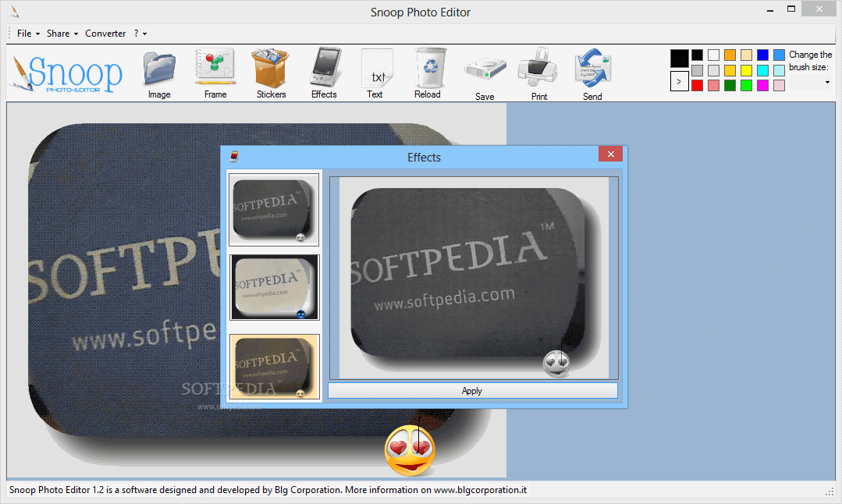The height and width of the screenshot is (504, 842).
Task: Pick the peach beige color swatch
Action: (x=747, y=55)
